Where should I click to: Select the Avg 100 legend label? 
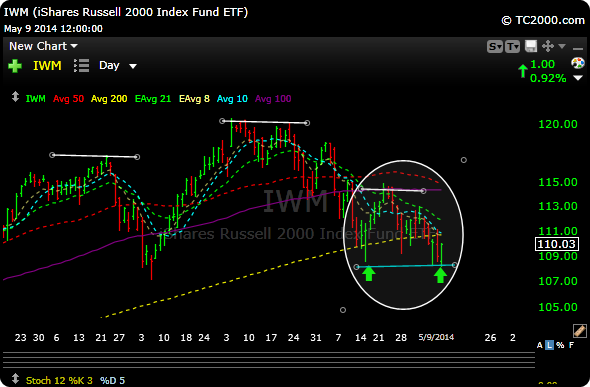273,99
